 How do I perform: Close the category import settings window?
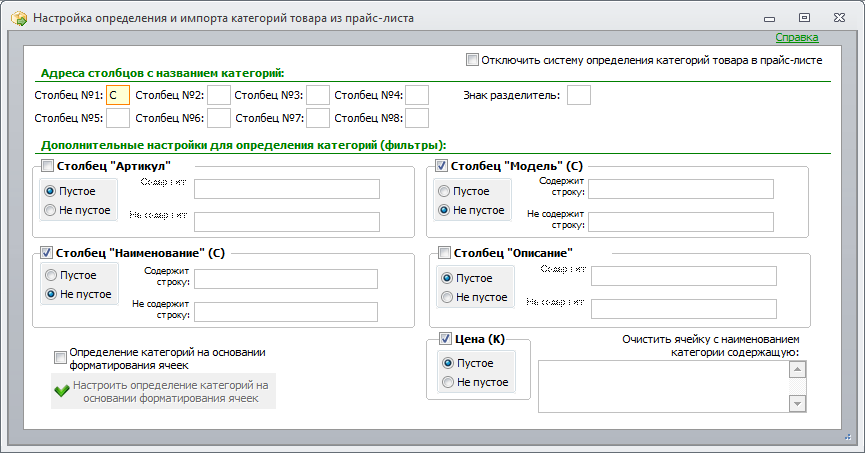839,18
